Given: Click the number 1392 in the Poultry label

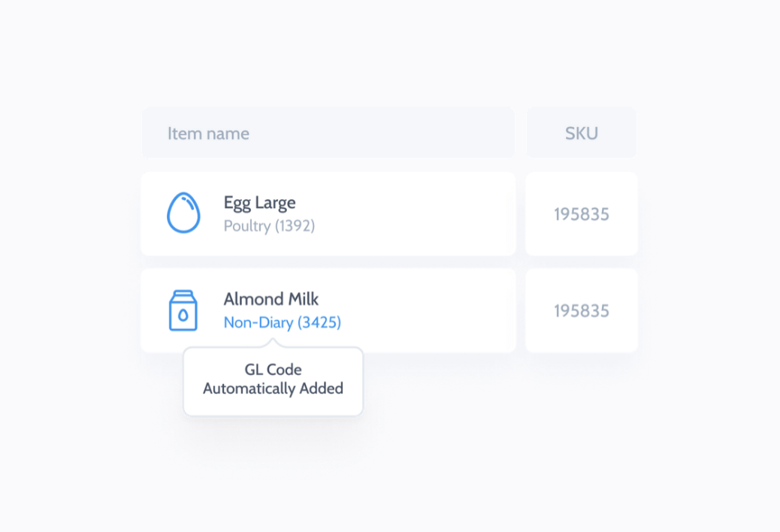Looking at the screenshot, I should coord(295,225).
